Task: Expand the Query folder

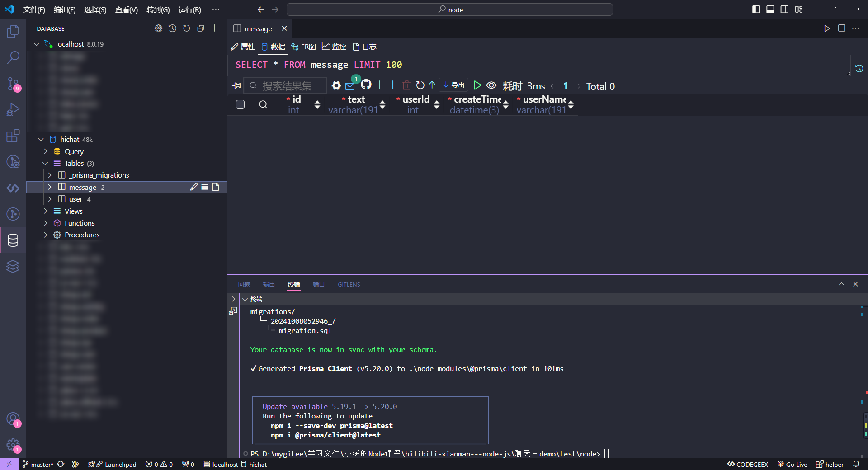Action: (x=45, y=151)
